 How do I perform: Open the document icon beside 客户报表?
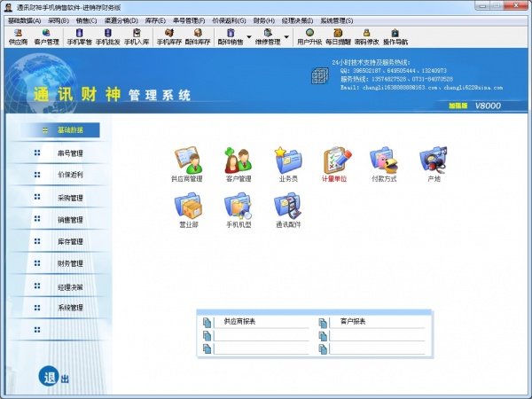click(323, 323)
